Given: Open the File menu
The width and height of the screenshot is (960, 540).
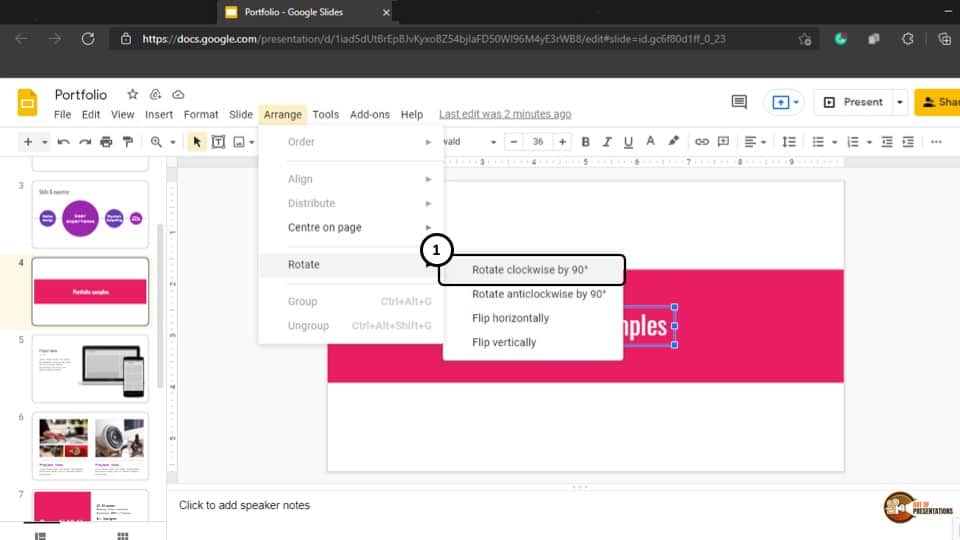Looking at the screenshot, I should pos(62,114).
